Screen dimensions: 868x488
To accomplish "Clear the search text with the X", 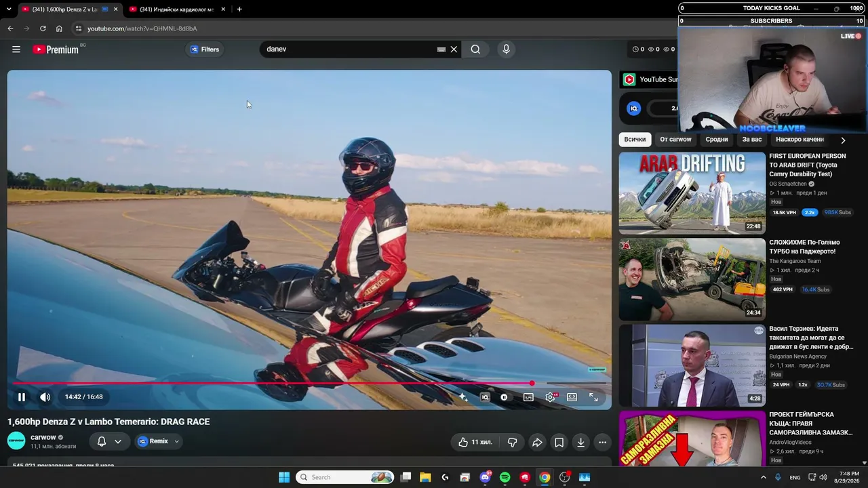I will click(454, 49).
